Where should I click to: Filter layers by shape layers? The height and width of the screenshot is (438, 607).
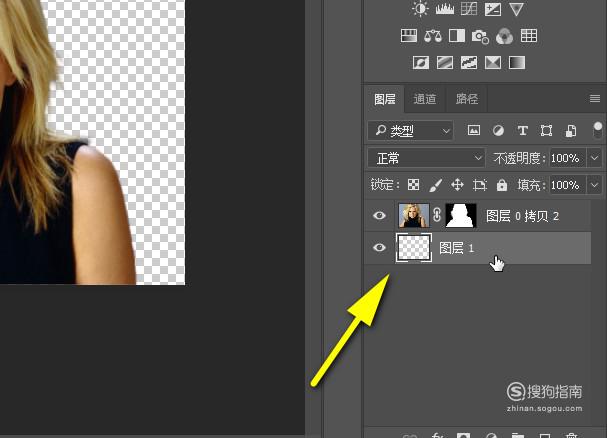pyautogui.click(x=546, y=131)
